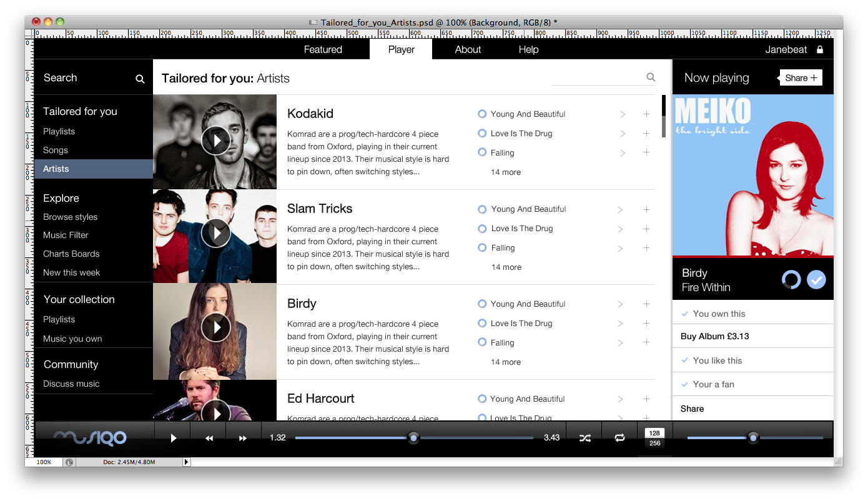Select radio for Kodakid's Love Is The Drug
The image size is (868, 501).
(482, 133)
